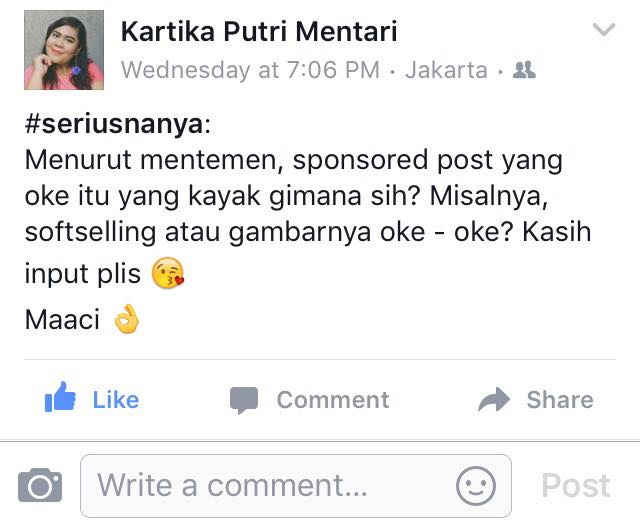Click the friends audience privacy icon

[524, 70]
